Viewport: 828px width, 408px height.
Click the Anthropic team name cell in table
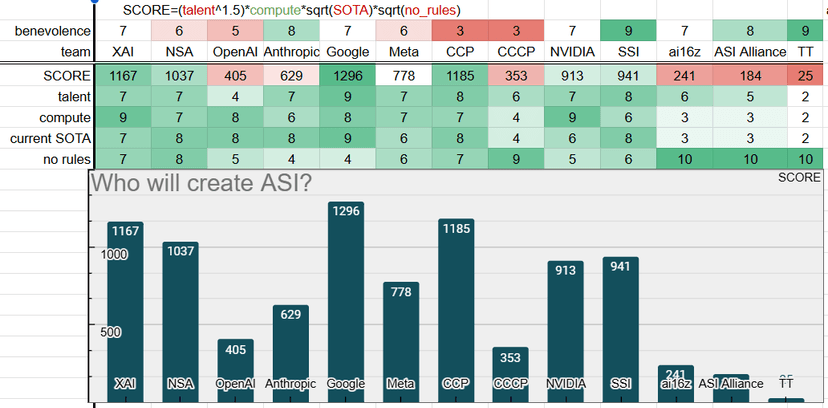coord(291,52)
